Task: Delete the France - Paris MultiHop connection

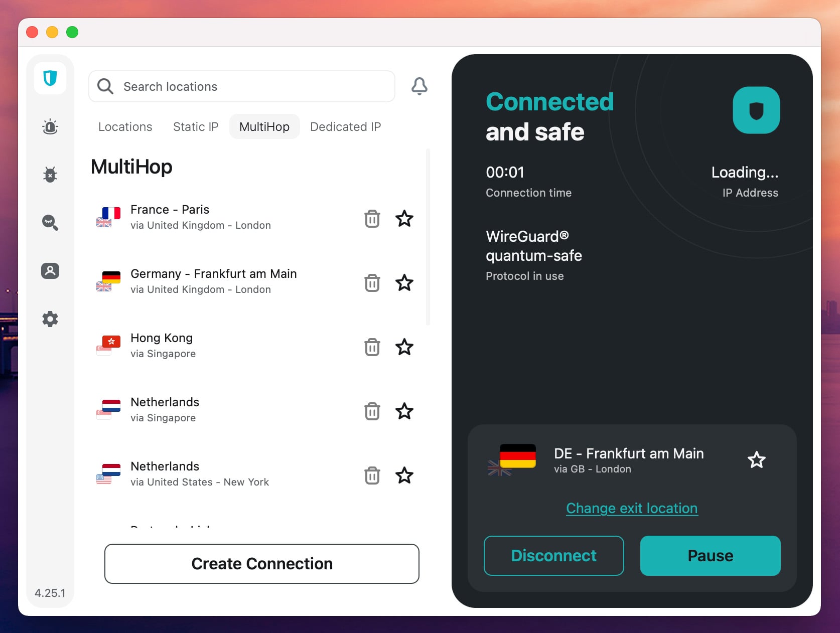Action: pyautogui.click(x=372, y=219)
